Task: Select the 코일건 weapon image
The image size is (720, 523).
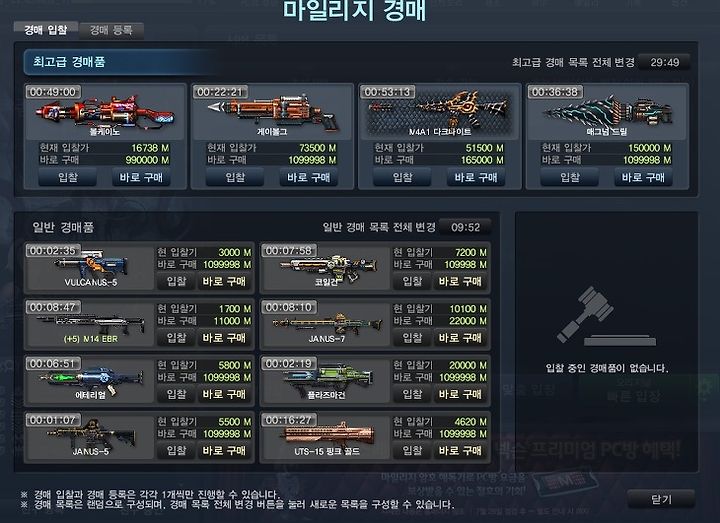Action: [326, 267]
